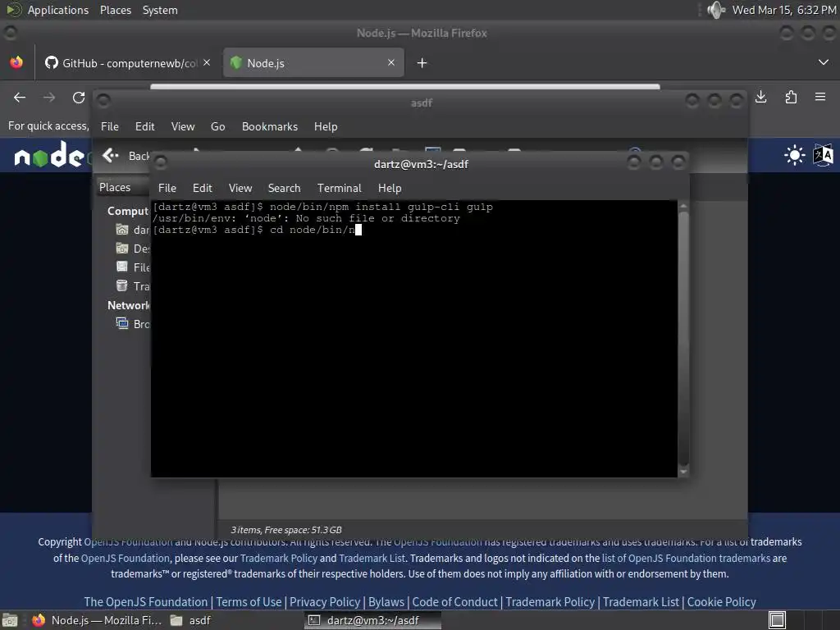The height and width of the screenshot is (630, 840).
Task: Select the Node.js browser tab
Action: click(313, 63)
